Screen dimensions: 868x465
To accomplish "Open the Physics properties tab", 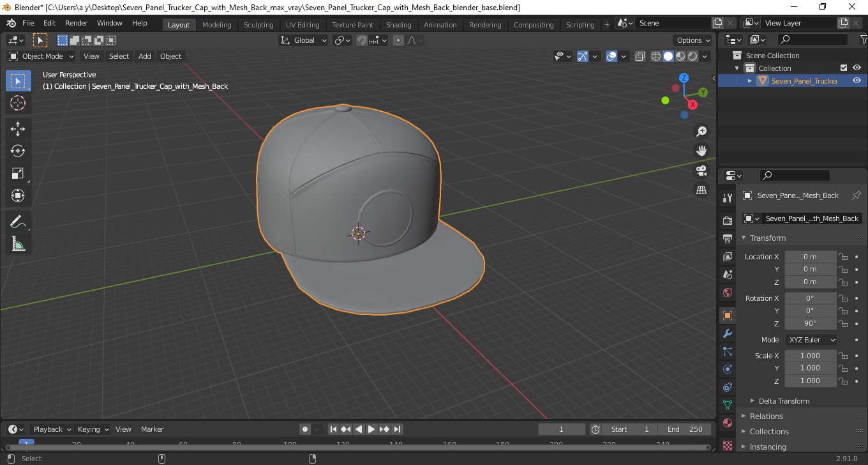I will (727, 369).
